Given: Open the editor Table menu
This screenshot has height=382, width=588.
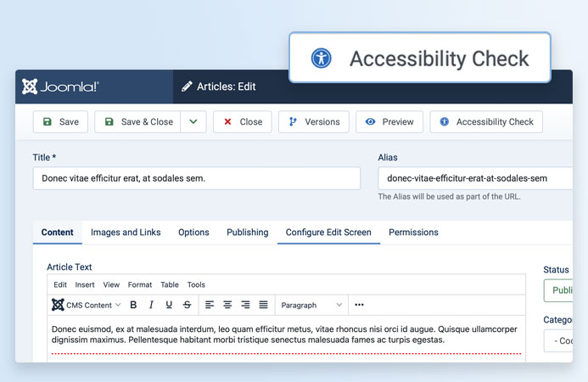Looking at the screenshot, I should (x=170, y=285).
